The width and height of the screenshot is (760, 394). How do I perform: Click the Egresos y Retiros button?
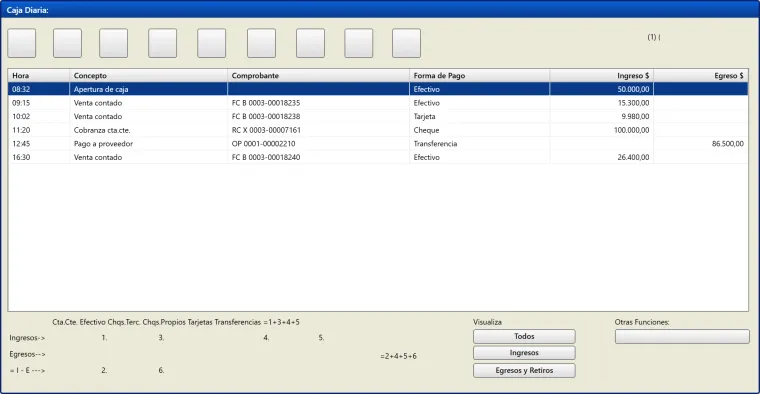click(524, 370)
